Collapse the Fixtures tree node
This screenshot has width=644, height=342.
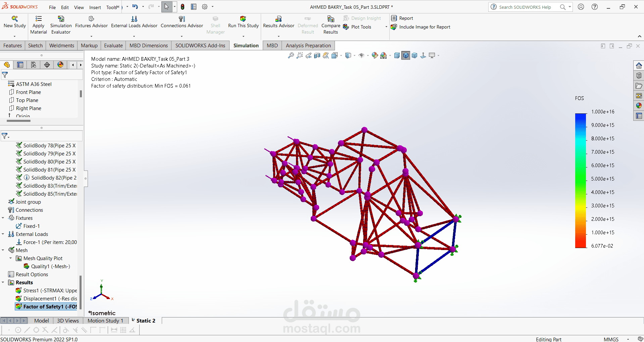click(x=3, y=218)
